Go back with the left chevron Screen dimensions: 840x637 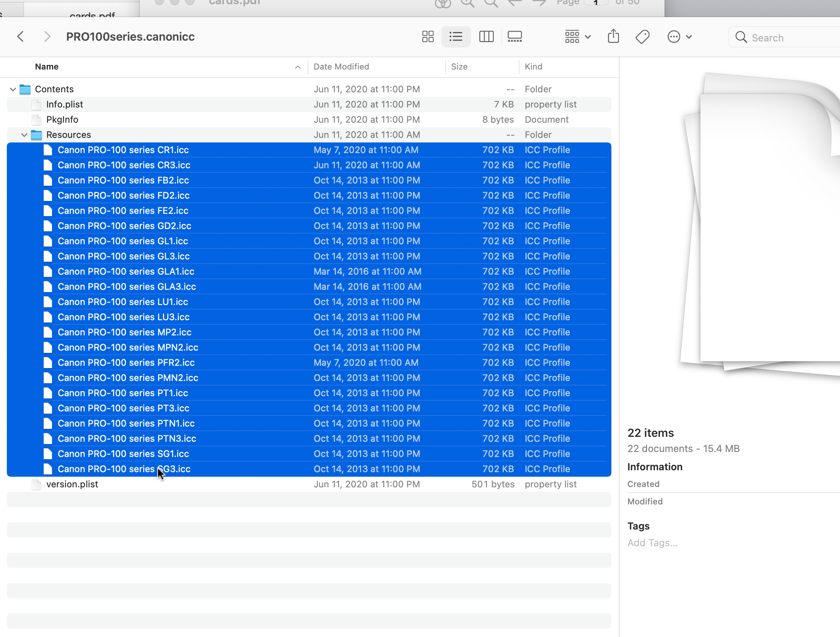[x=21, y=37]
